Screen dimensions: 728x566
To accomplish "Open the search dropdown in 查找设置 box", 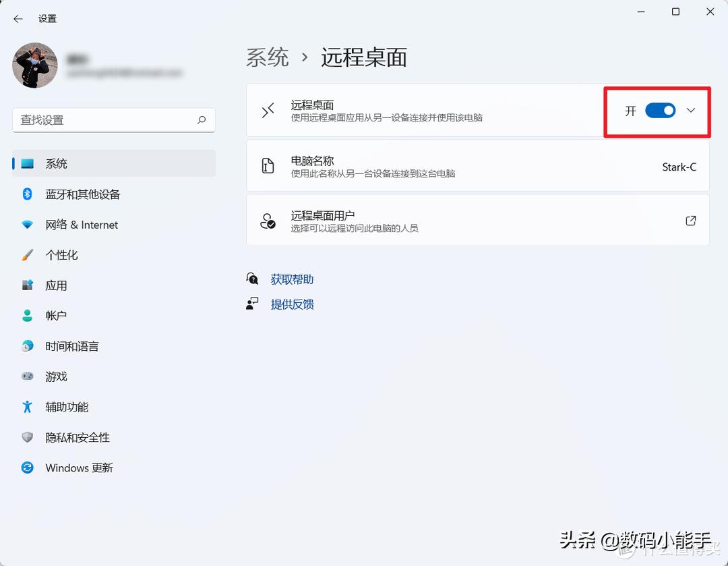I will click(x=202, y=120).
